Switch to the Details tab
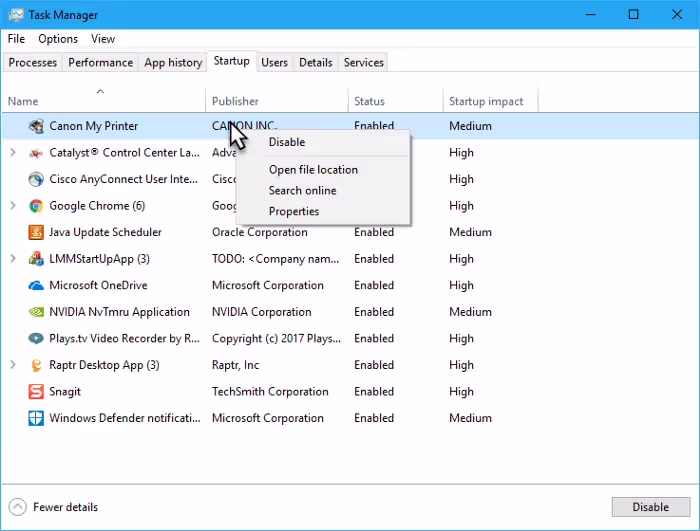This screenshot has height=531, width=700. [316, 63]
